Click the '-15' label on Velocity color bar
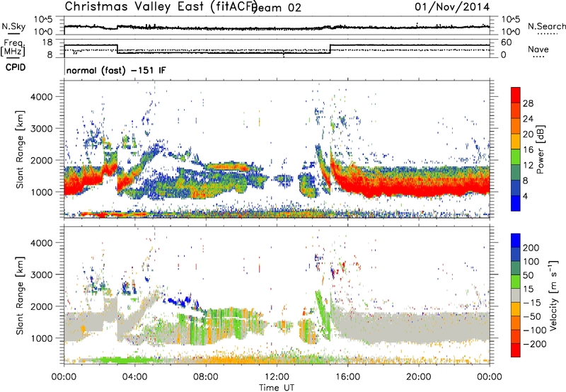Viewport: 566px width, 392px height. click(532, 303)
